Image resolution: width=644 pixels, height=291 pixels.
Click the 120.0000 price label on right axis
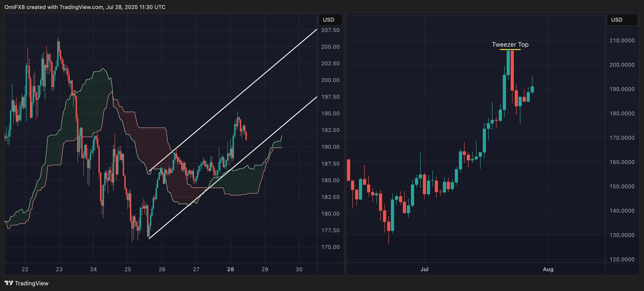pyautogui.click(x=622, y=259)
